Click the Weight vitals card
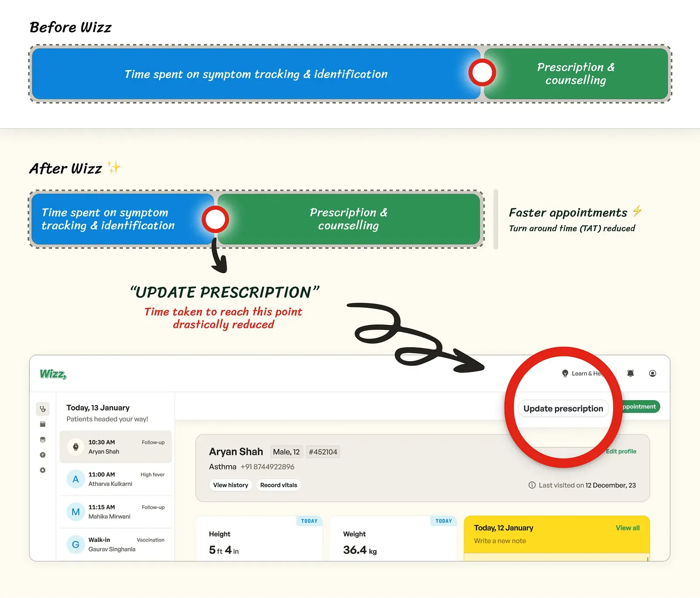 click(394, 539)
